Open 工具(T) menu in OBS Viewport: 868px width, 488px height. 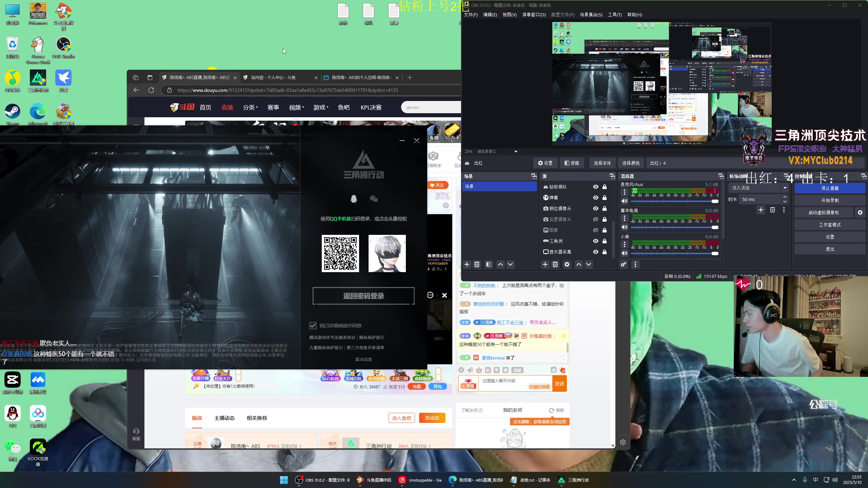(615, 15)
